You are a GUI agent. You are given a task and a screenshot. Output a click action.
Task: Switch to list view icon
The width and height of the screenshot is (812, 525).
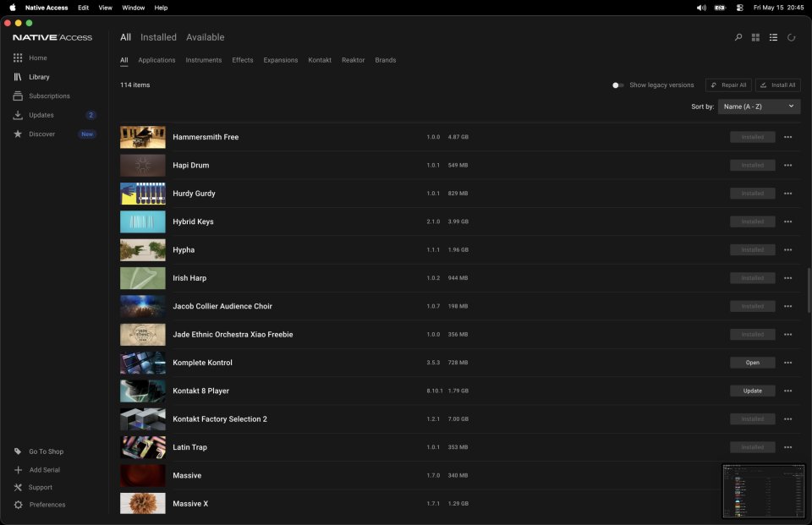click(x=773, y=37)
